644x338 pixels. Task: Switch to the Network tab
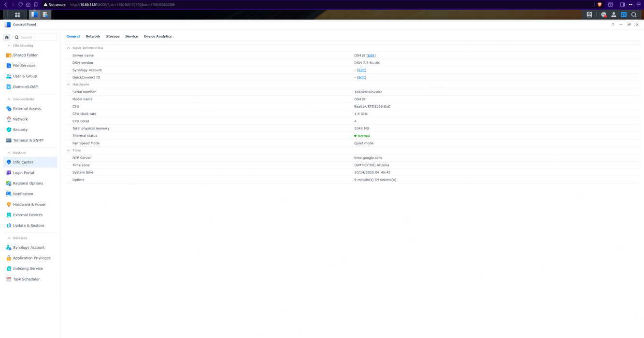pos(93,36)
